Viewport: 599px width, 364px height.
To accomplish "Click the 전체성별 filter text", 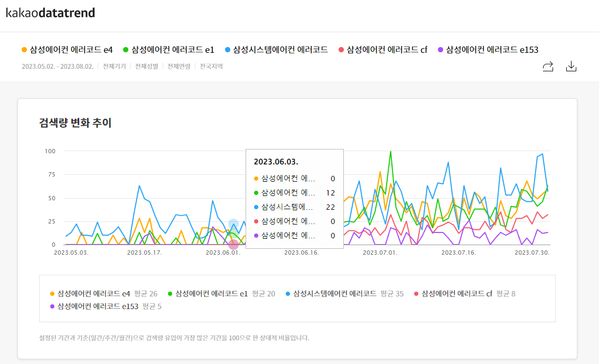I will 147,67.
